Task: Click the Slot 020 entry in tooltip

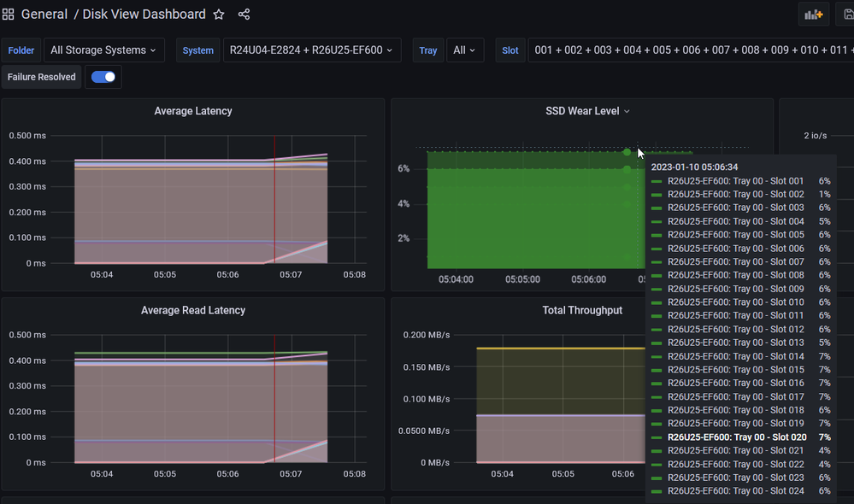Action: [x=736, y=437]
